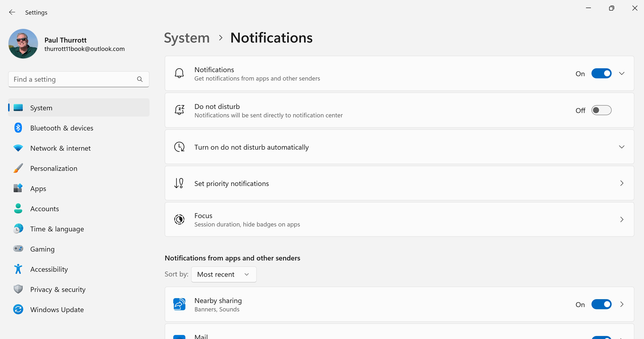The image size is (644, 339).
Task: Click the System breadcrumb link
Action: click(x=186, y=38)
